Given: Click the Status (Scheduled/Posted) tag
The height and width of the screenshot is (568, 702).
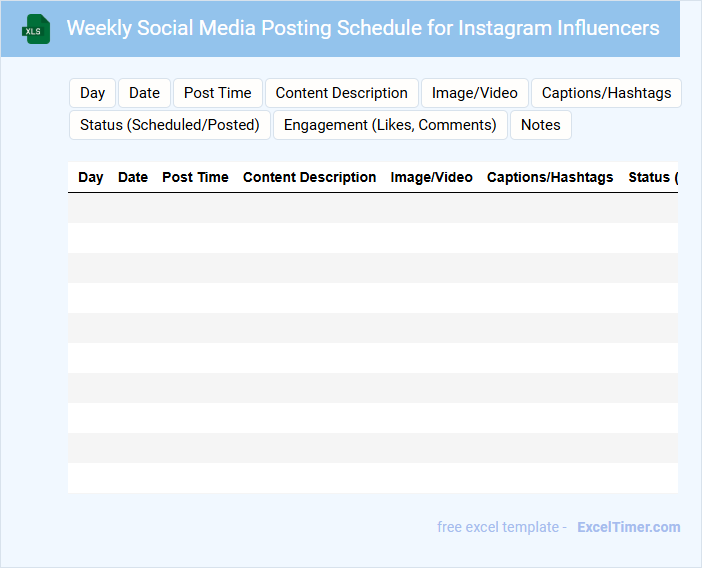Looking at the screenshot, I should coord(170,125).
